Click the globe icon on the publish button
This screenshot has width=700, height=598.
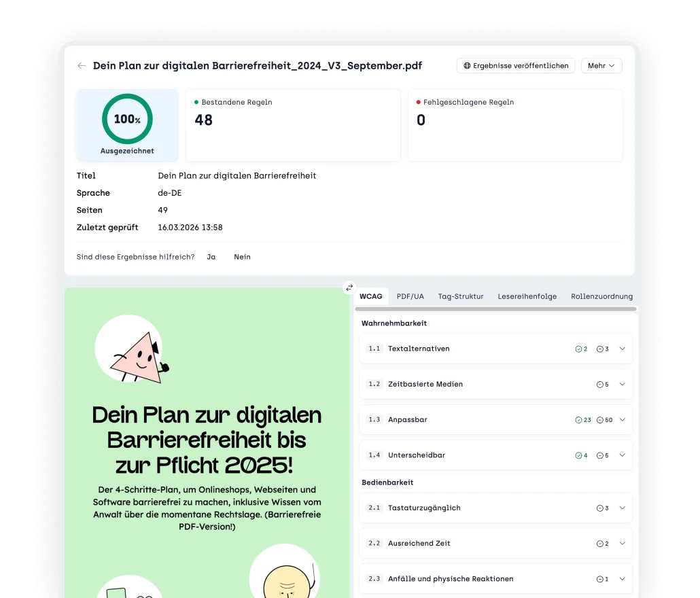pyautogui.click(x=468, y=65)
